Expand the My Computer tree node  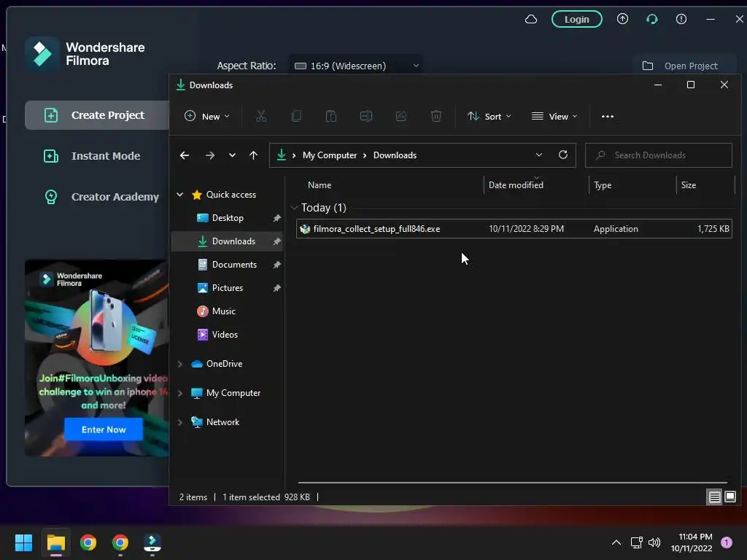pyautogui.click(x=180, y=393)
